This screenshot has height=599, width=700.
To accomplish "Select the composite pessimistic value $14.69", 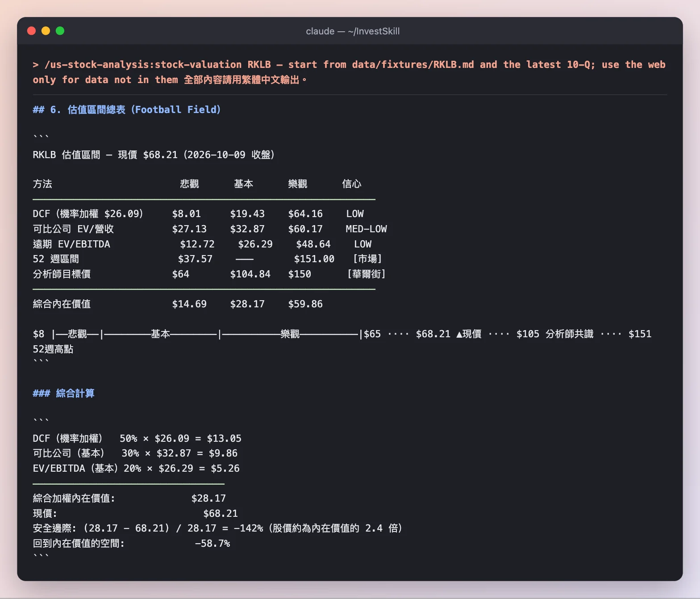I will 189,304.
